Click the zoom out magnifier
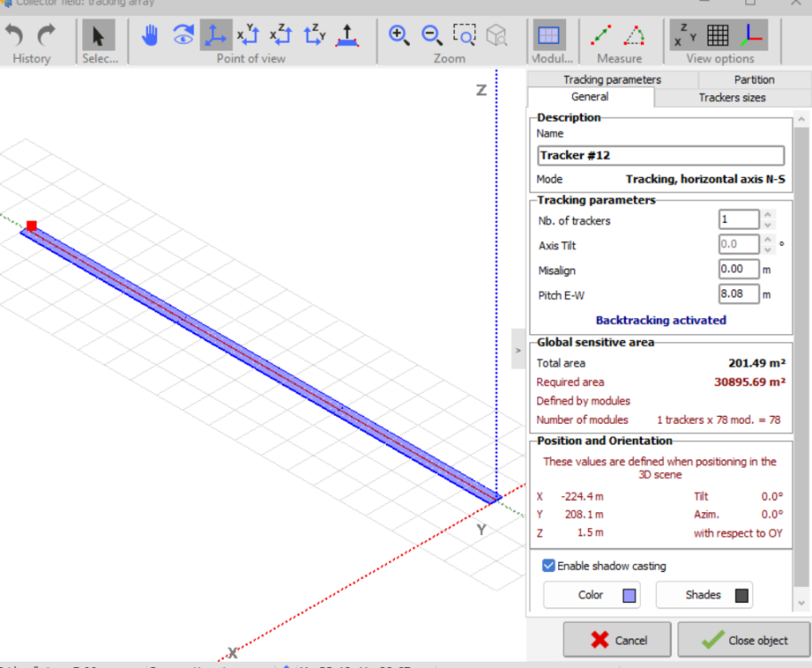 [x=431, y=36]
